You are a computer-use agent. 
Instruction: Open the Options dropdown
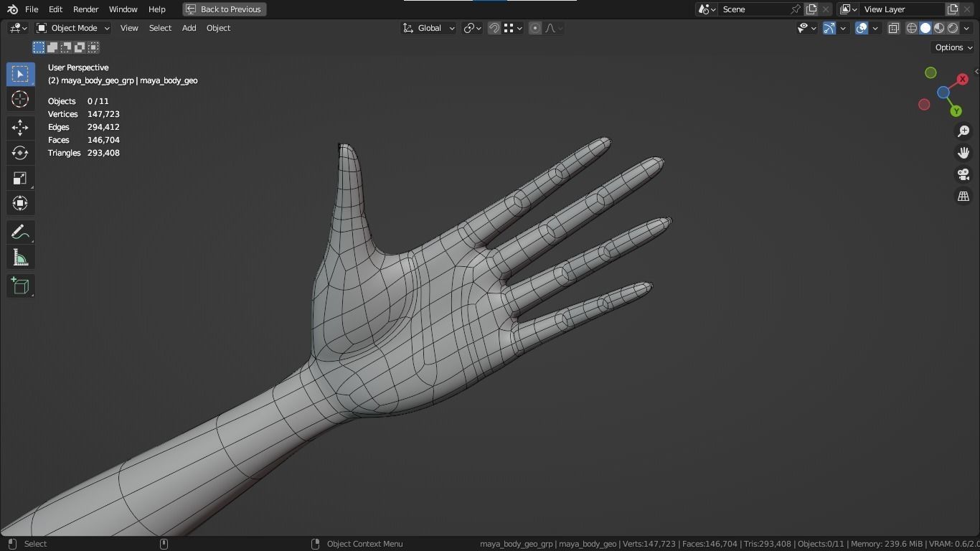click(953, 47)
